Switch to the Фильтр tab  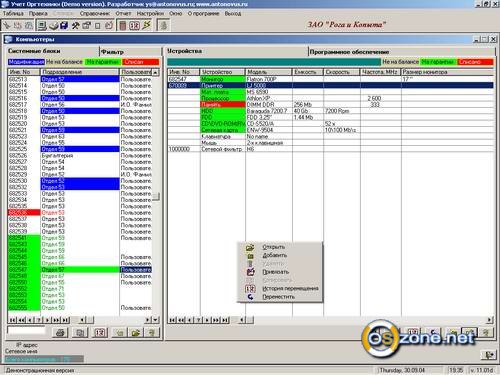(112, 52)
